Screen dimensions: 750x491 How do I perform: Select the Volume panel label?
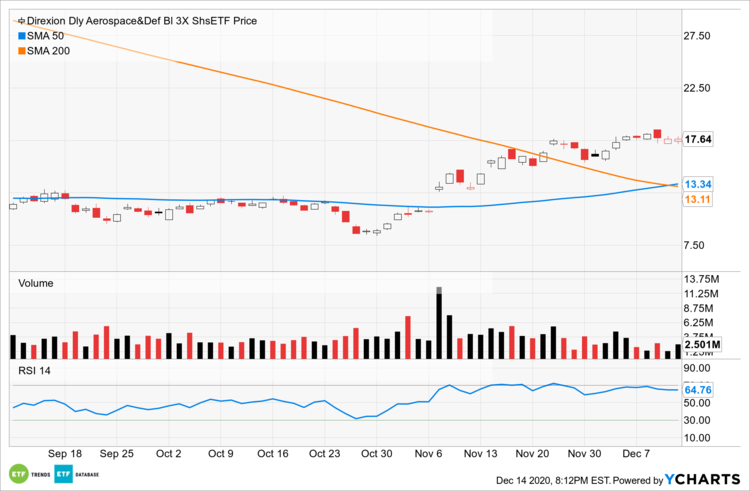(35, 283)
